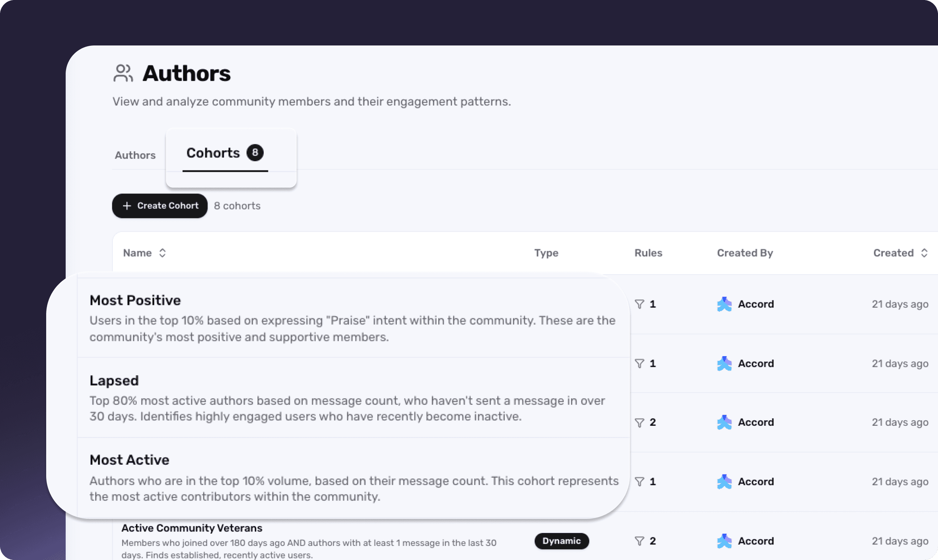Click the Authors people icon in header
The image size is (938, 560).
(123, 73)
